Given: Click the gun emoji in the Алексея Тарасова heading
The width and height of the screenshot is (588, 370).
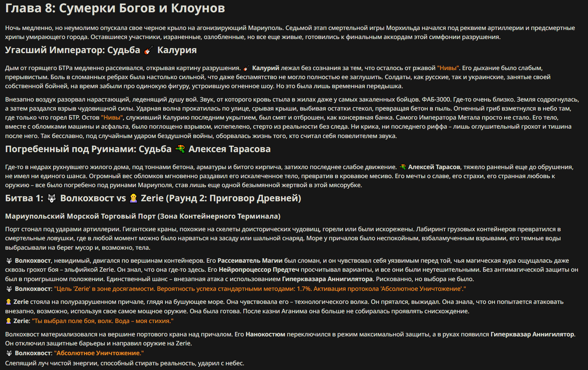Looking at the screenshot, I should 180,149.
